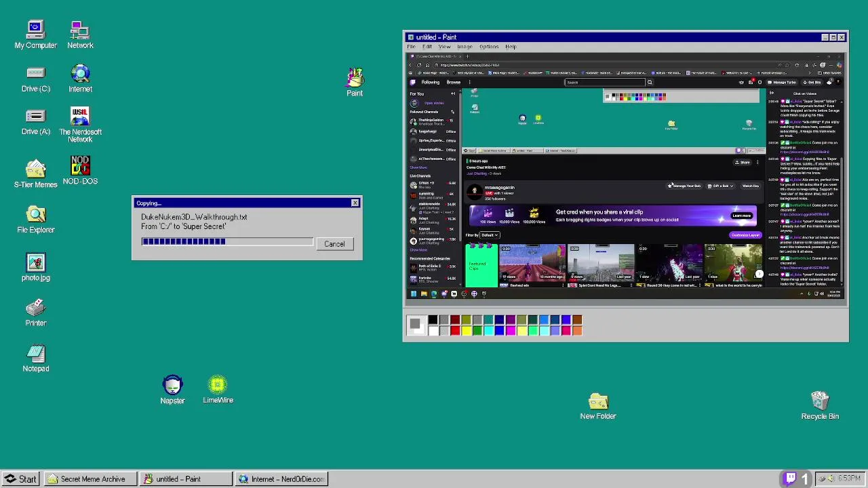Launch the Notepad desktop icon
The image size is (868, 488).
click(35, 358)
